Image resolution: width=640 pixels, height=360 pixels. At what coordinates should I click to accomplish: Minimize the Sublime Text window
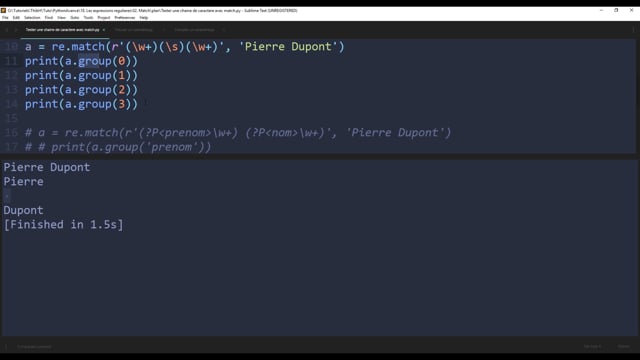(601, 10)
